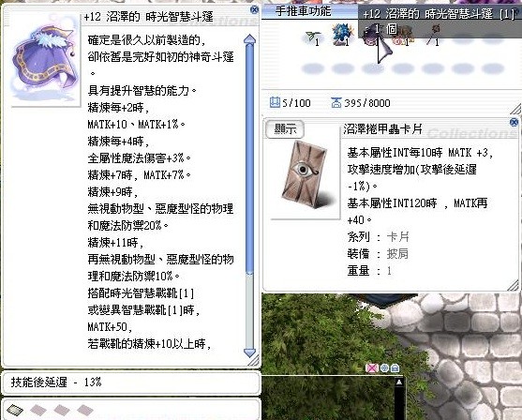This screenshot has width=522, height=420.
Task: Click the 技能後延遲 - 13% option text
Action: (x=56, y=382)
